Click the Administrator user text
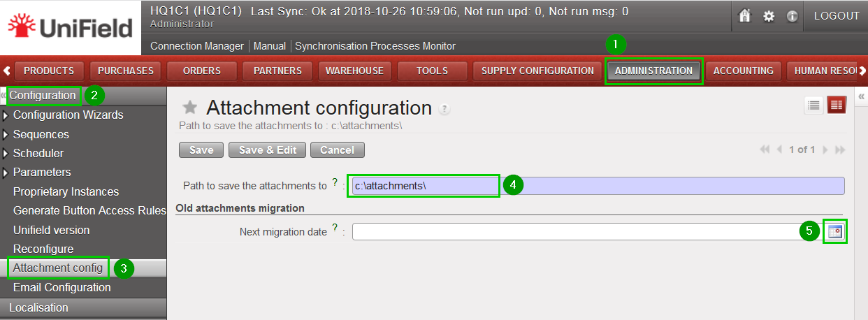The width and height of the screenshot is (868, 320). [x=182, y=24]
